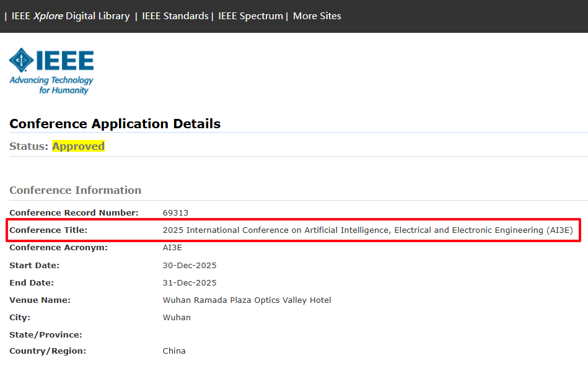The image size is (588, 371).
Task: Open the More Sites menu
Action: coord(317,16)
